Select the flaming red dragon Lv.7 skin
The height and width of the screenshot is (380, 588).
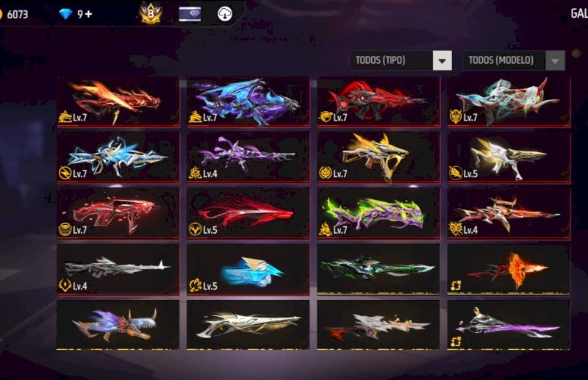(x=118, y=101)
